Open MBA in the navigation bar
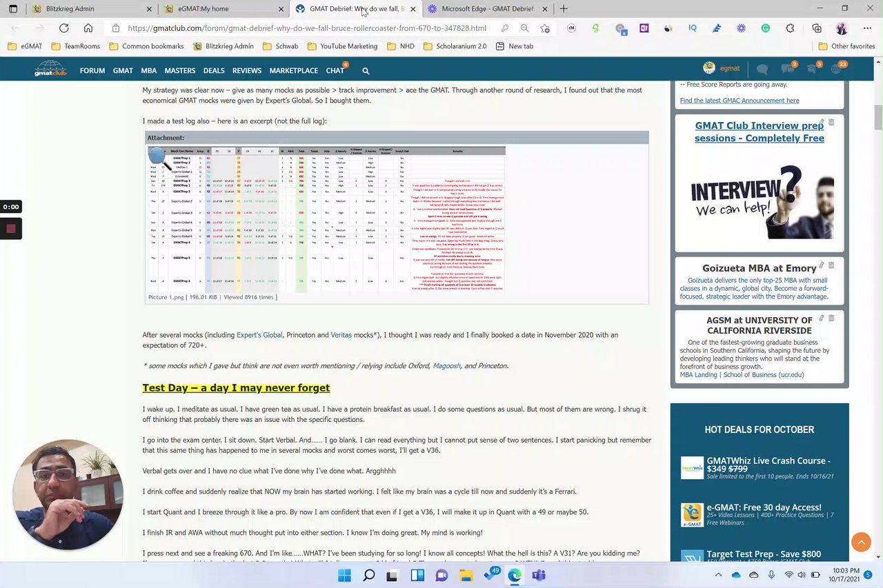This screenshot has width=883, height=588. pos(148,70)
